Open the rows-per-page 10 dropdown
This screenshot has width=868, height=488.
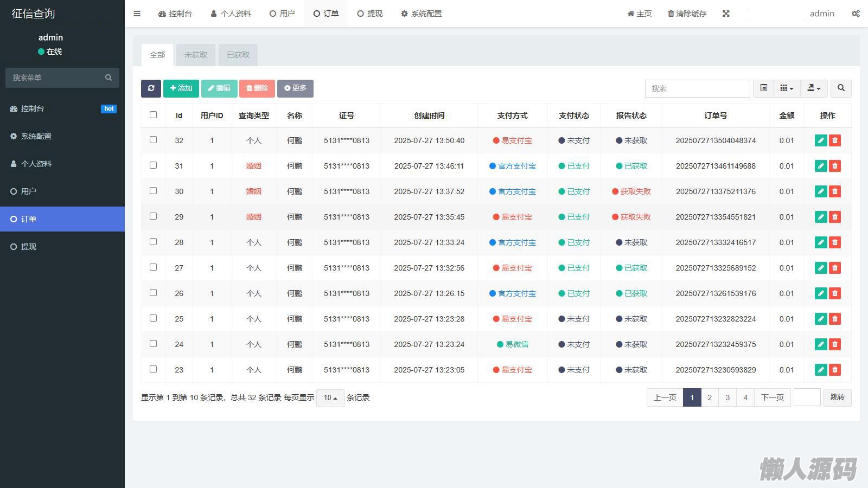[330, 398]
